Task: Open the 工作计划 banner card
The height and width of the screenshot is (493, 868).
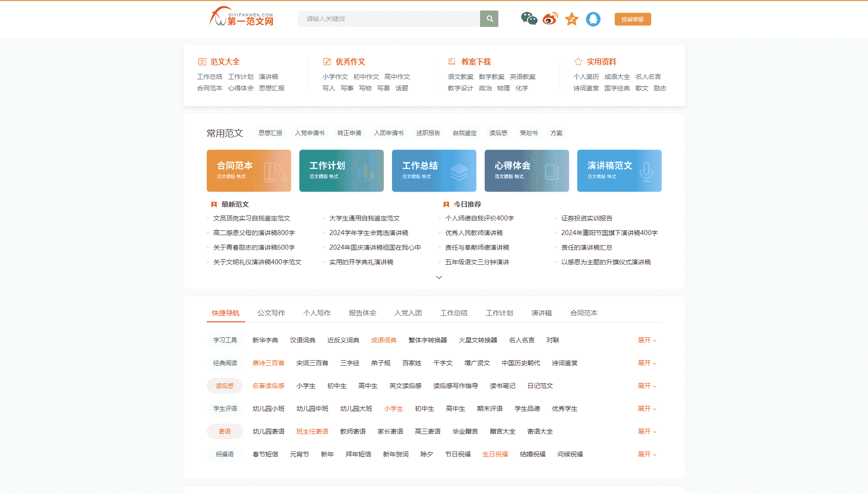Action: (341, 171)
